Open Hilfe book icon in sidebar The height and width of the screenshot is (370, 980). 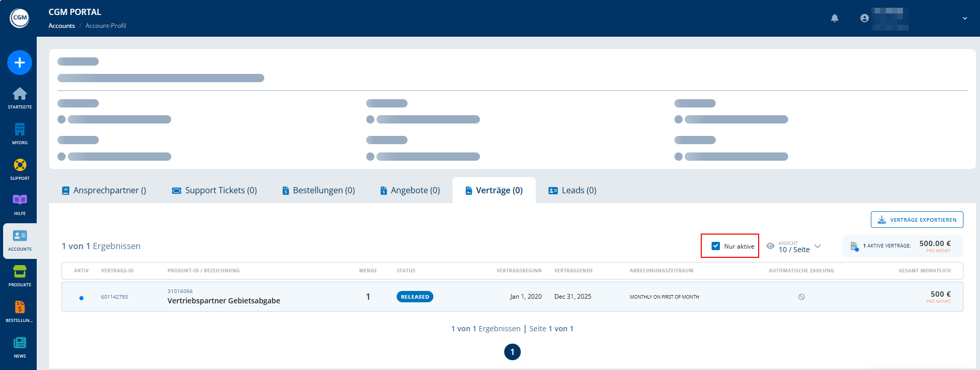(x=20, y=205)
